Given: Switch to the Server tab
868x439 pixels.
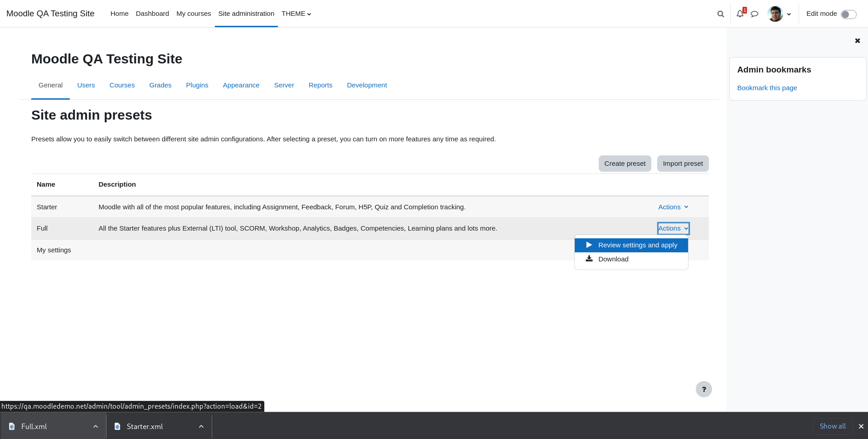Looking at the screenshot, I should tap(284, 85).
